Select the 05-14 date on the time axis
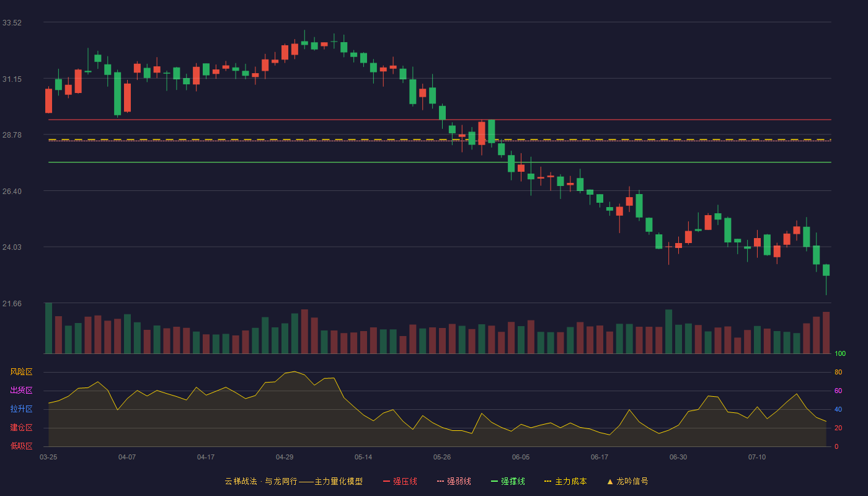The height and width of the screenshot is (496, 868). coord(363,457)
